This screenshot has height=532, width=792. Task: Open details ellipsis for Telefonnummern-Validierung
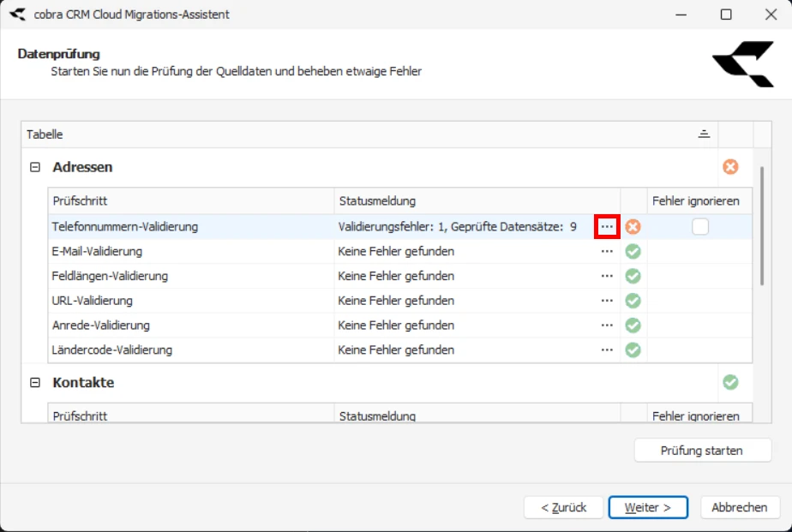pyautogui.click(x=606, y=226)
